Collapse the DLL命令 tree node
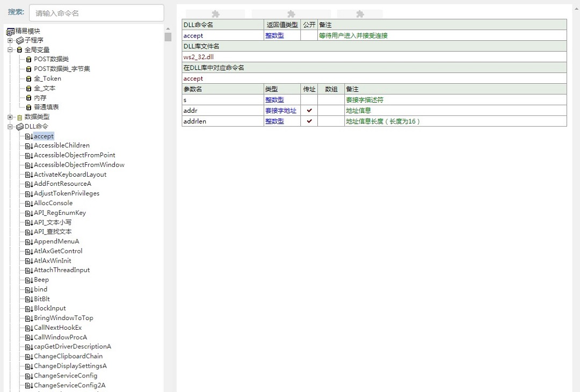Screen dimensions: 580x392 click(10, 127)
